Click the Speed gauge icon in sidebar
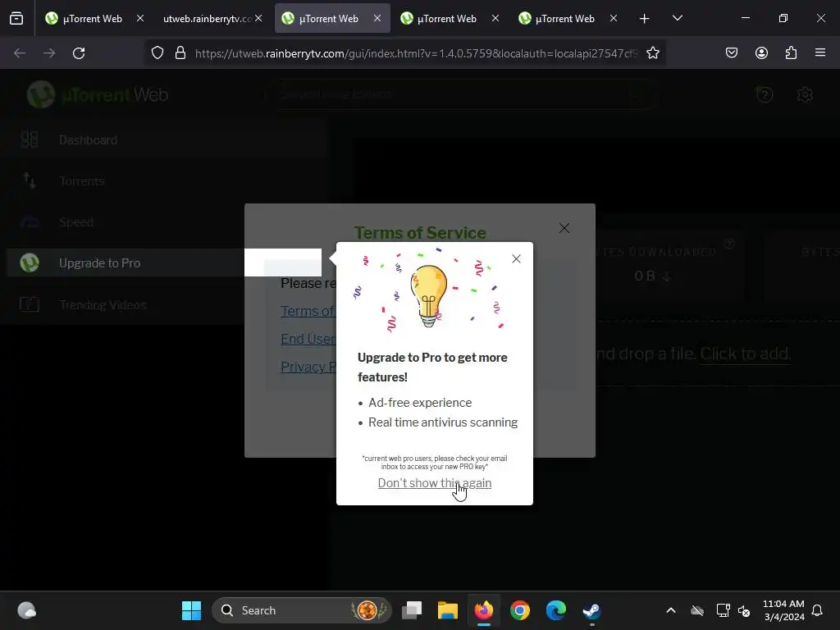The image size is (840, 630). (x=30, y=221)
